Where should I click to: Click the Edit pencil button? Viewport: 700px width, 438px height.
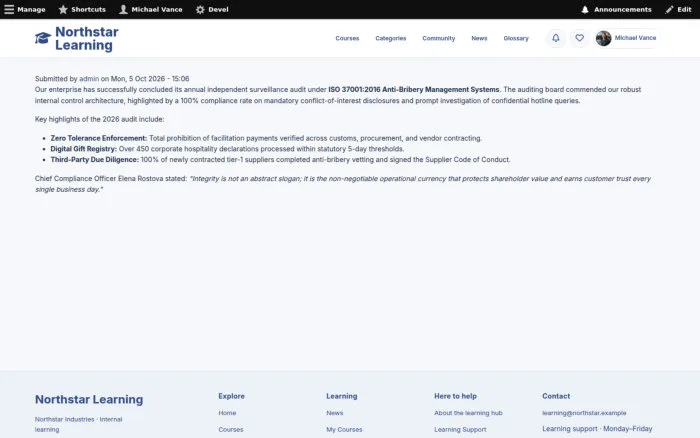[678, 9]
